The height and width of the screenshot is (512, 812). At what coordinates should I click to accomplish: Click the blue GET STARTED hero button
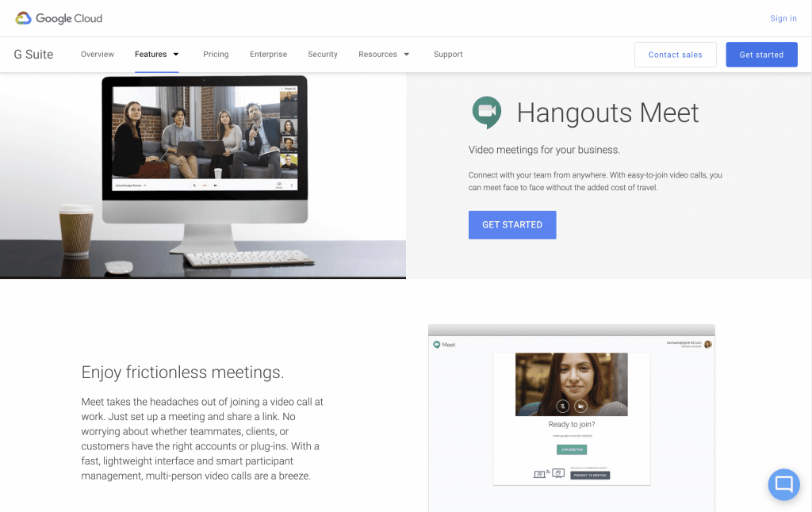512,224
